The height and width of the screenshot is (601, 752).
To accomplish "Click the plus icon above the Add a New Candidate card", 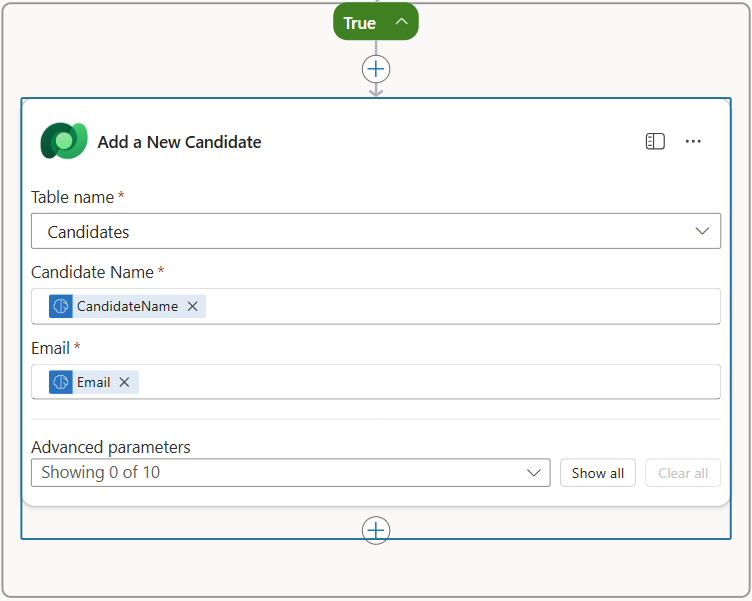I will point(376,69).
